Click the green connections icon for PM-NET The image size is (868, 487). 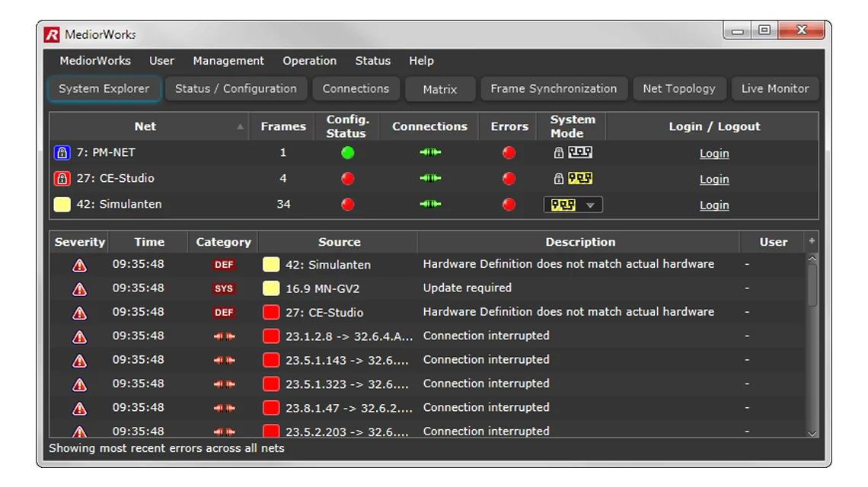tap(430, 152)
